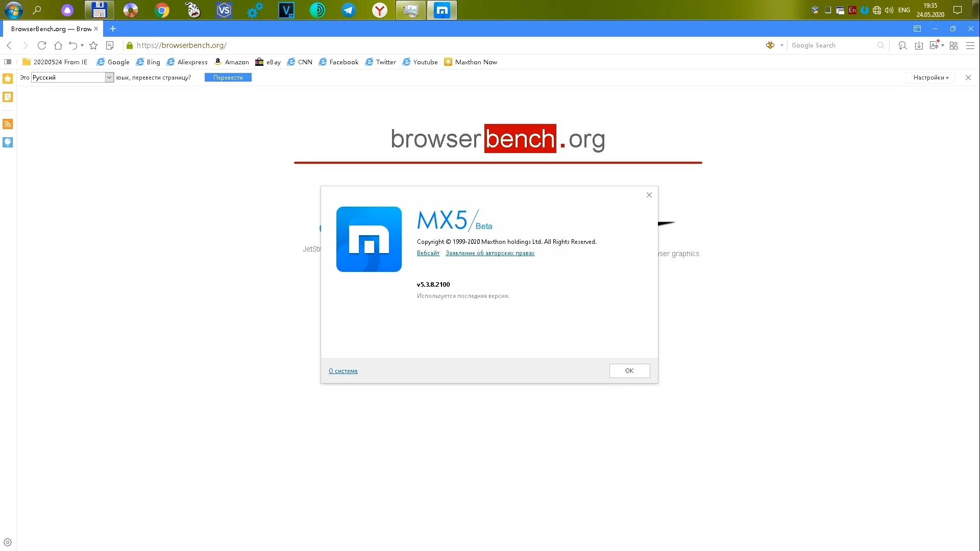Expand the undo closed tab dropdown arrow
980x551 pixels.
click(82, 45)
